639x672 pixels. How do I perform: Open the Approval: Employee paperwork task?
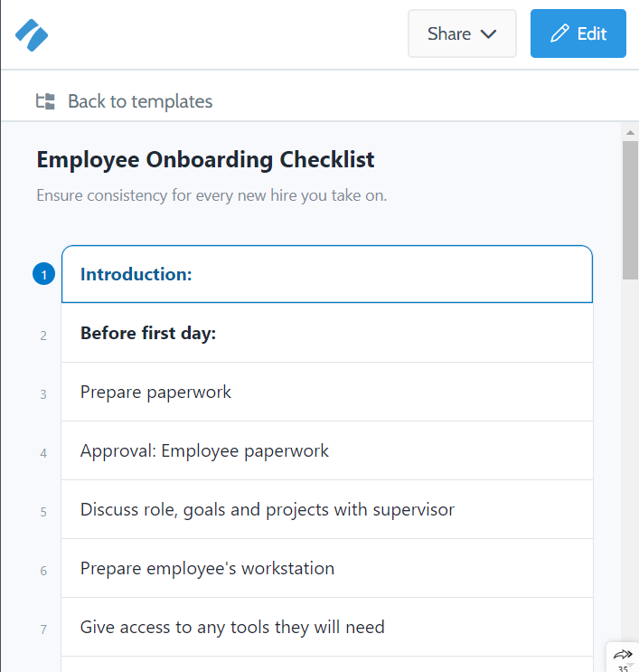tap(326, 450)
